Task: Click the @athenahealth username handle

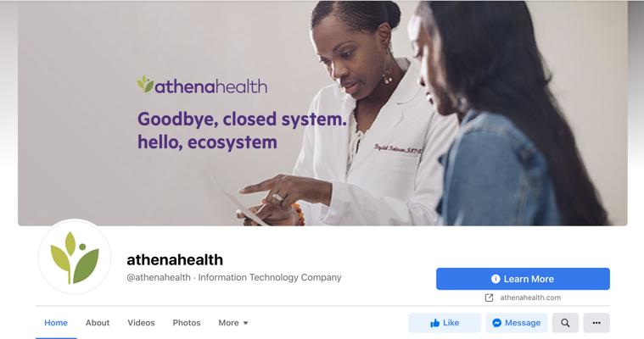Action: click(159, 278)
